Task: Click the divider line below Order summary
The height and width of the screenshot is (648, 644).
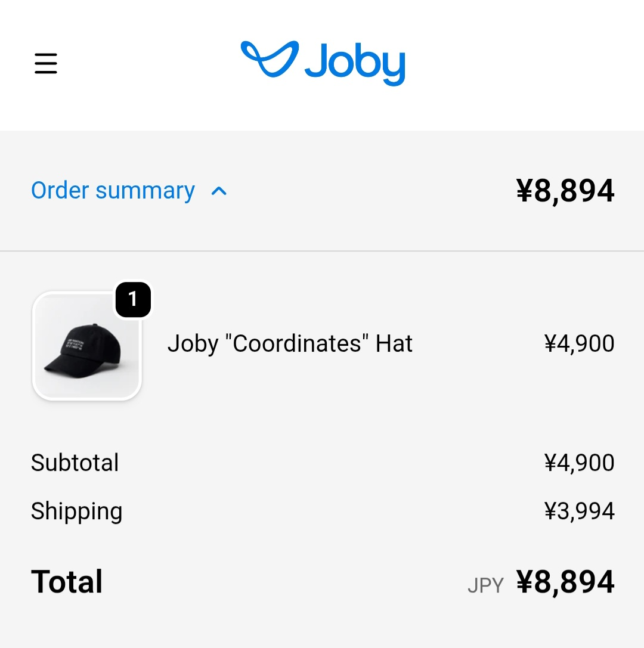Action: pyautogui.click(x=322, y=251)
